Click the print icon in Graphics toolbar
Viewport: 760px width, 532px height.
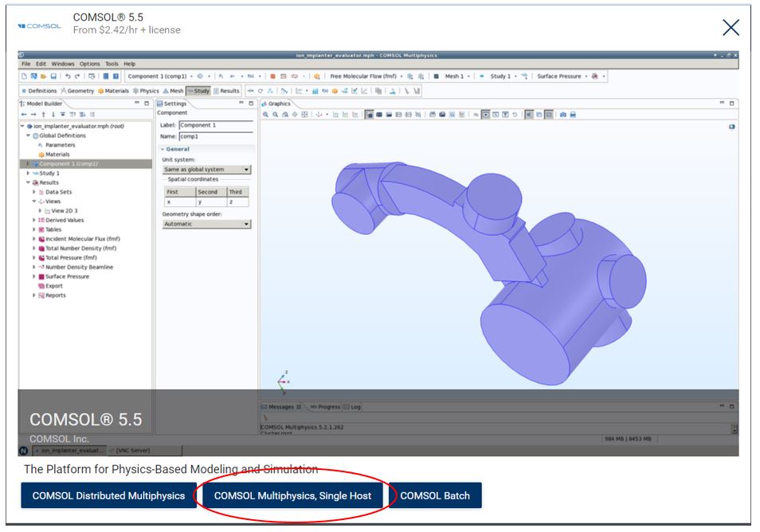573,115
